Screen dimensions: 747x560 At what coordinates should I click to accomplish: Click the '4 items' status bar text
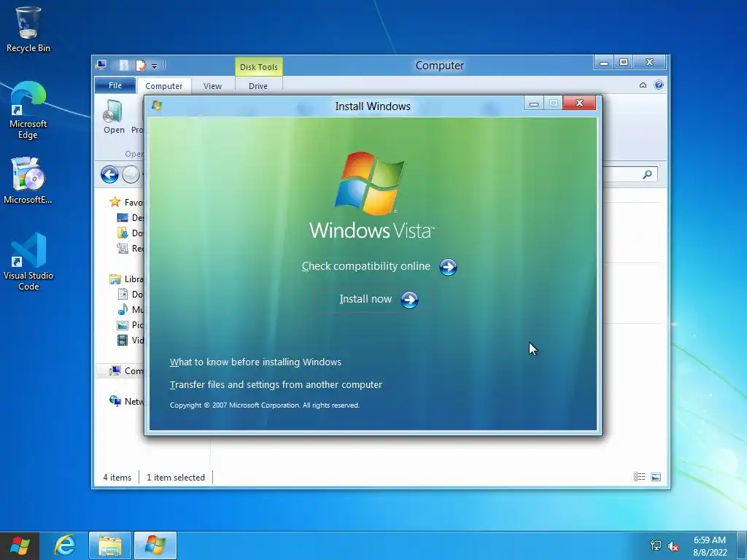pos(117,477)
